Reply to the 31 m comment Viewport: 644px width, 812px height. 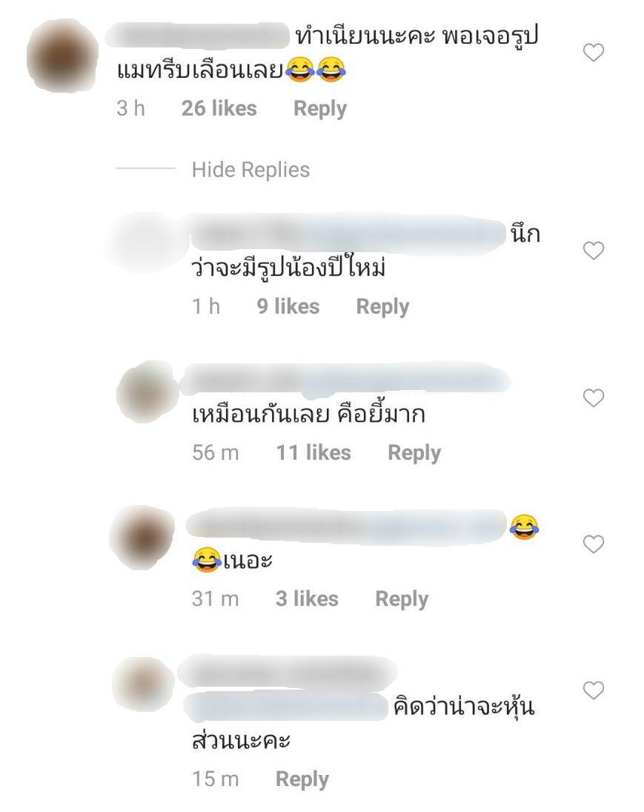[402, 599]
